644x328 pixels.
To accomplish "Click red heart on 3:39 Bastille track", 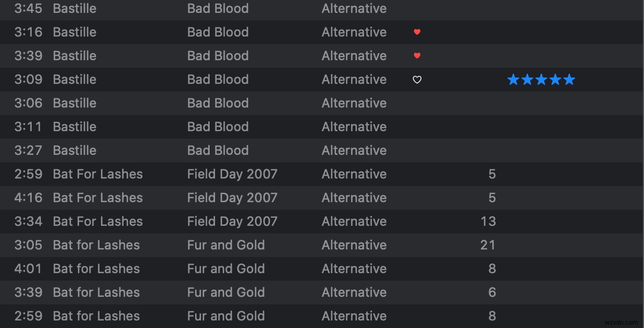I will pos(417,56).
